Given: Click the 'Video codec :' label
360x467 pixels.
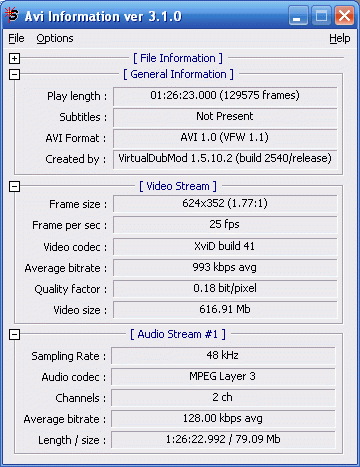Looking at the screenshot, I should click(75, 247).
